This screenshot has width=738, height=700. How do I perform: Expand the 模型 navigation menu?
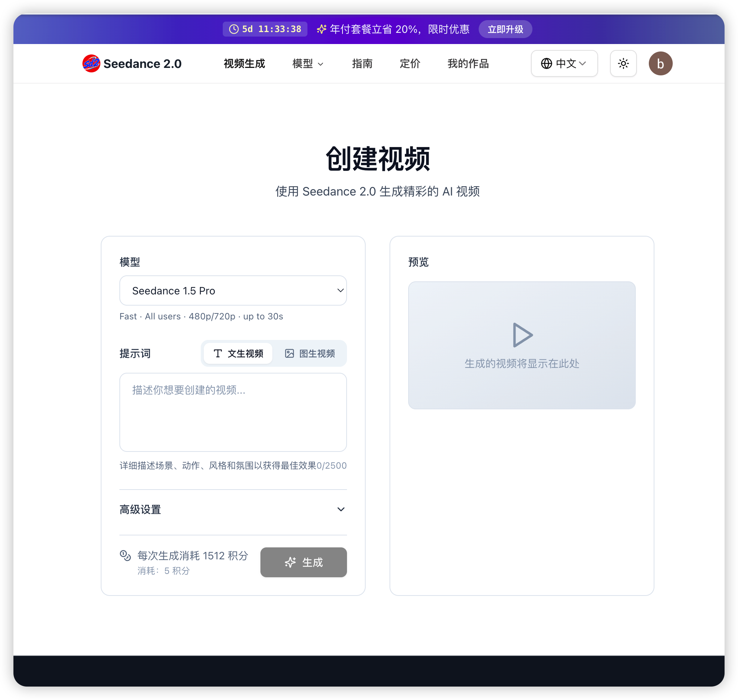click(x=308, y=64)
